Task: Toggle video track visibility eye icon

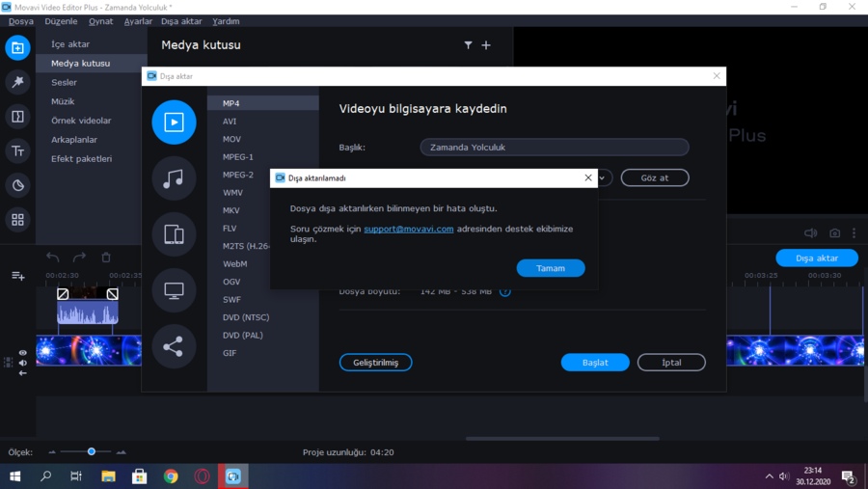Action: tap(23, 353)
